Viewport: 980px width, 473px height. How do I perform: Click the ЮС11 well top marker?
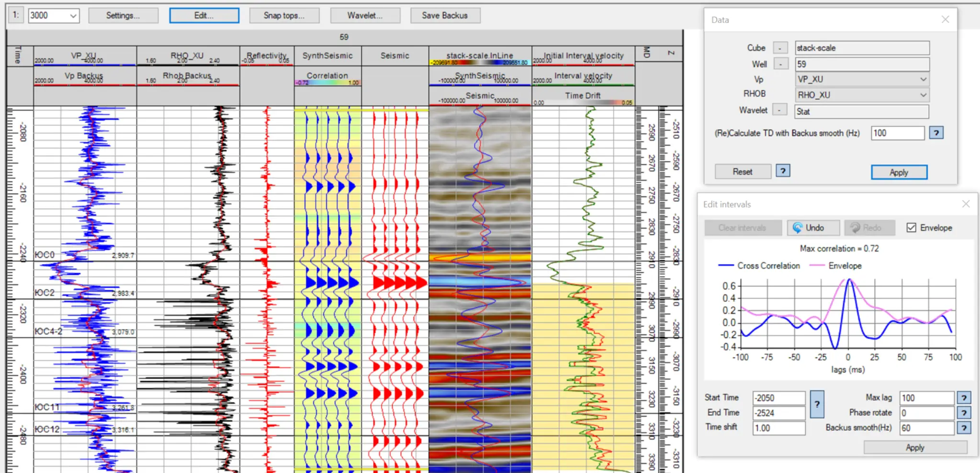pyautogui.click(x=47, y=407)
